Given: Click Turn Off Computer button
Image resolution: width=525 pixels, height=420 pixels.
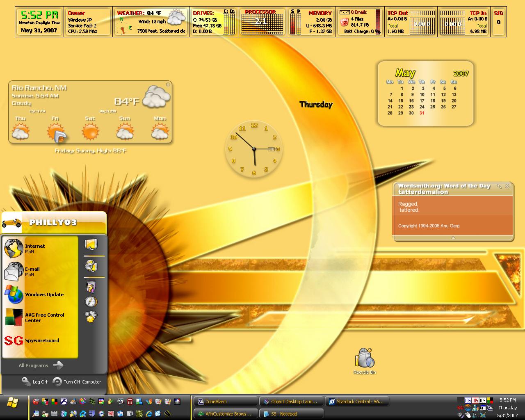Looking at the screenshot, I should pos(77,381).
